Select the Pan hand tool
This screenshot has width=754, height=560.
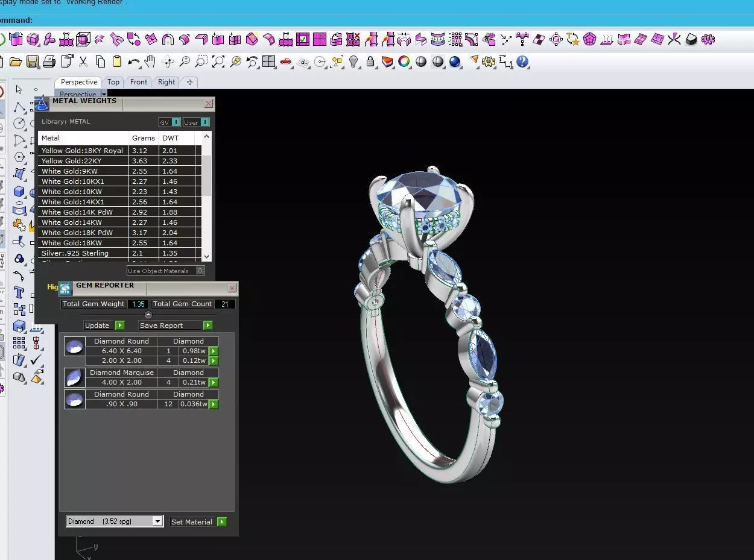tap(150, 61)
